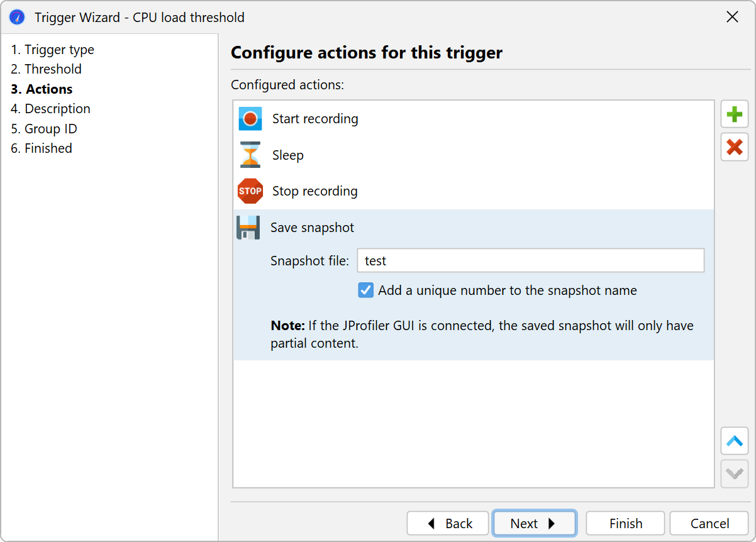Click the Finish button
The image size is (756, 542).
click(x=625, y=523)
